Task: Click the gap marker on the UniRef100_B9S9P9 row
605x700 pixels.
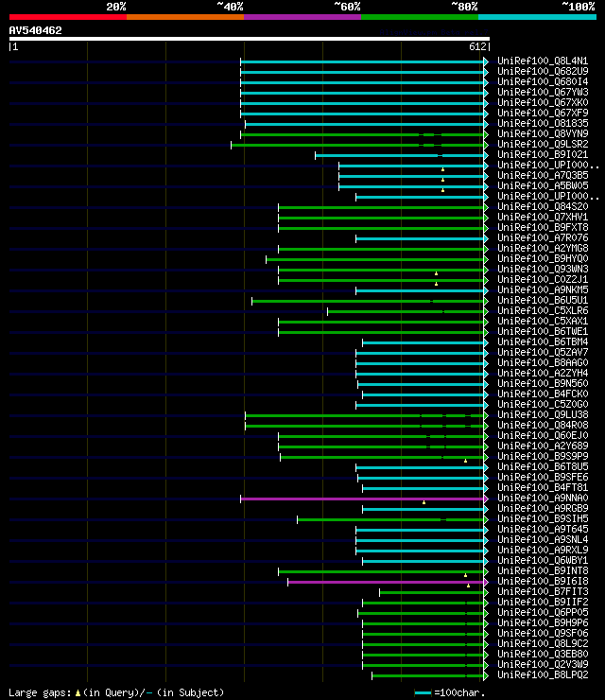Action: (465, 461)
